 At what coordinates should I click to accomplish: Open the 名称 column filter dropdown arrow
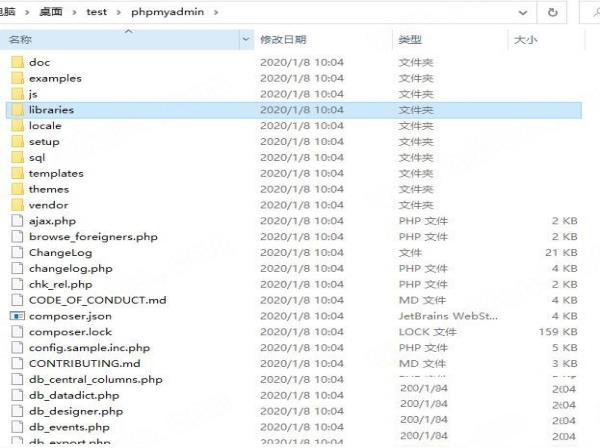tap(247, 39)
